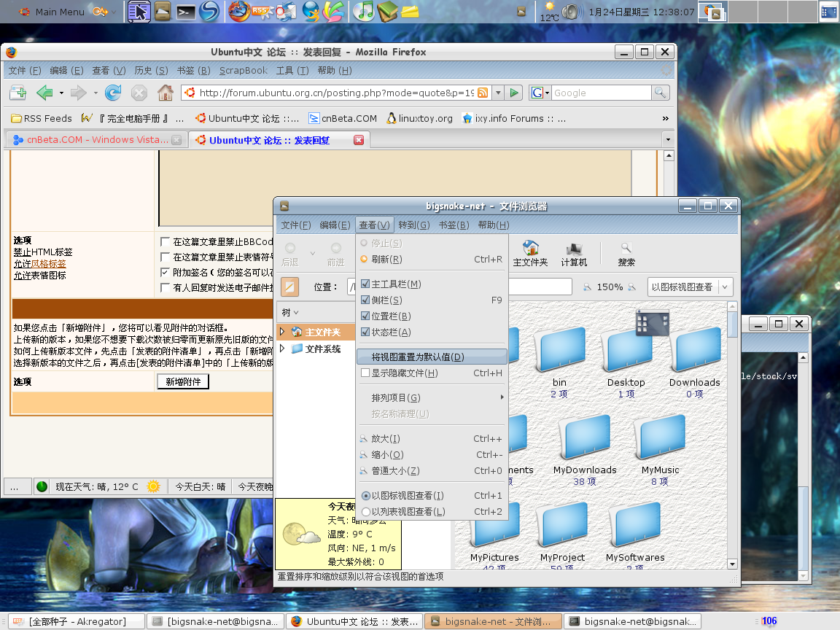840x630 pixels.
Task: Open the Firefox address bar history dropdown
Action: 498,93
